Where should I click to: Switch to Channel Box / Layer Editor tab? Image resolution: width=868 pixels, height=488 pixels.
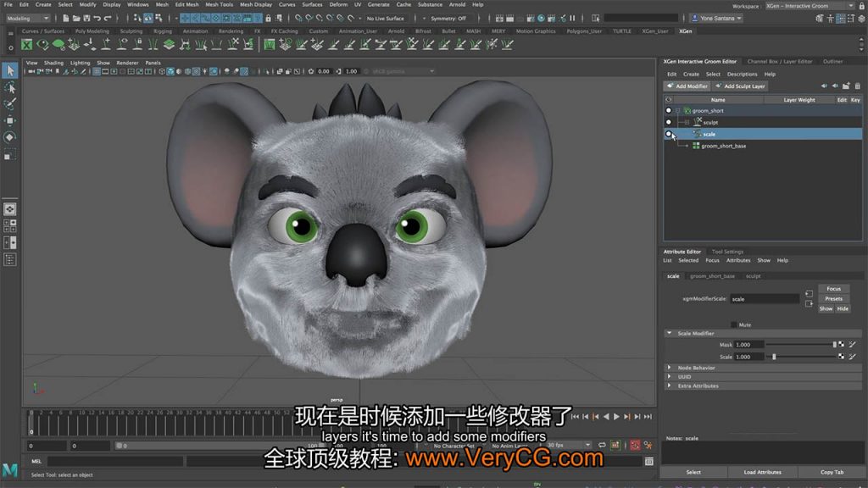tap(780, 61)
